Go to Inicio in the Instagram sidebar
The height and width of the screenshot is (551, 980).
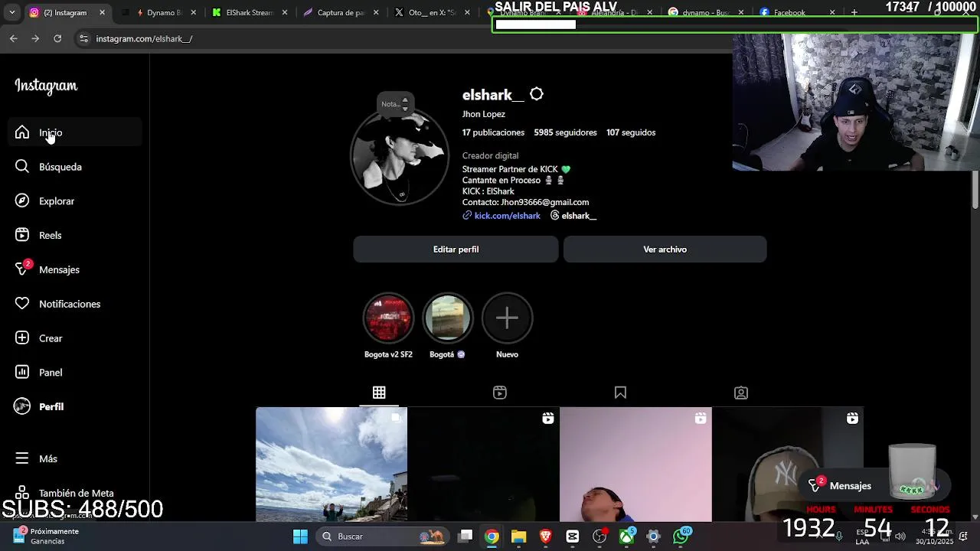pyautogui.click(x=74, y=132)
